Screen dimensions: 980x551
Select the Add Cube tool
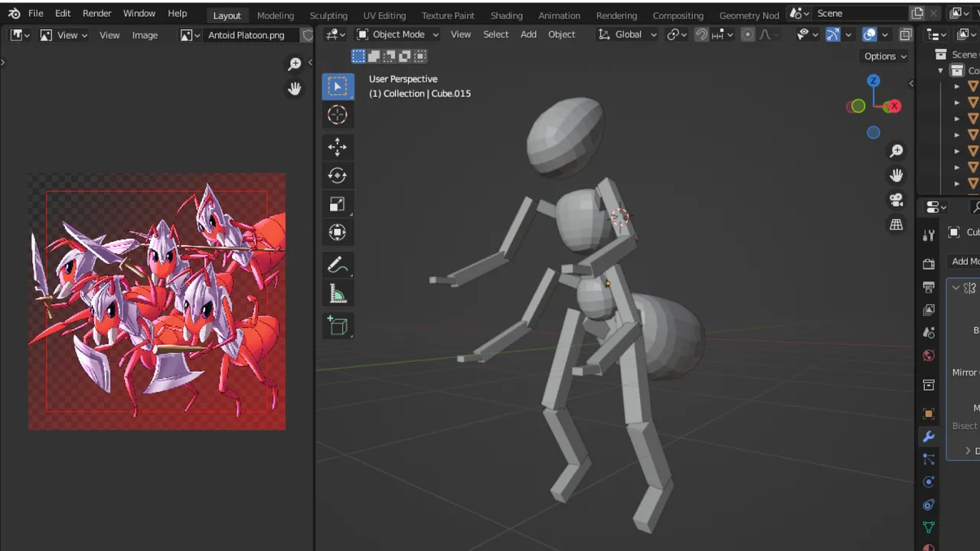[x=338, y=326]
